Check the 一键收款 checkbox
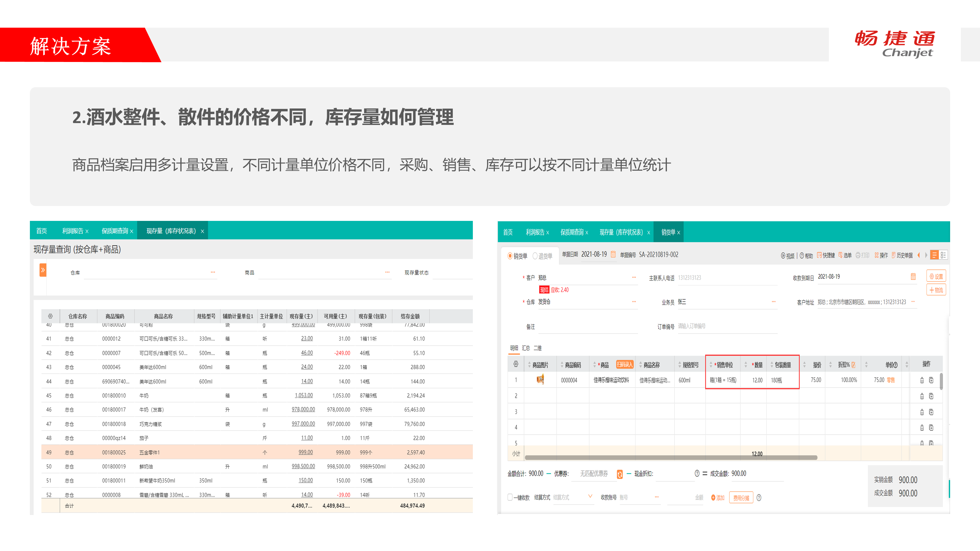Screen dimensions: 980x551 coord(510,497)
